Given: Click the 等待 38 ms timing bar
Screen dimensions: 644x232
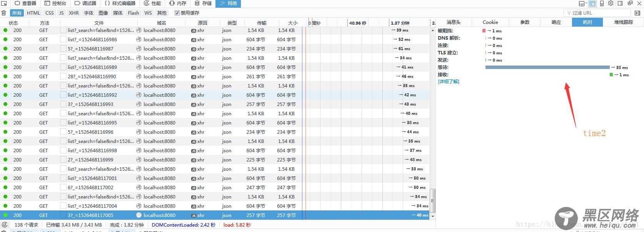Looking at the screenshot, I should pos(547,67).
